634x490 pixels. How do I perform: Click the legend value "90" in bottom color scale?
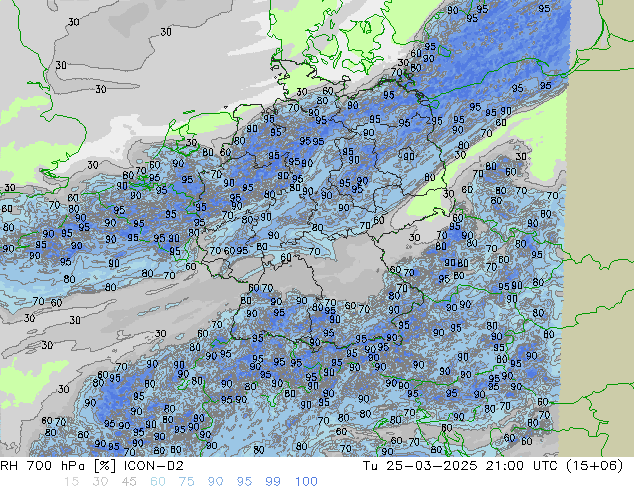[216, 482]
